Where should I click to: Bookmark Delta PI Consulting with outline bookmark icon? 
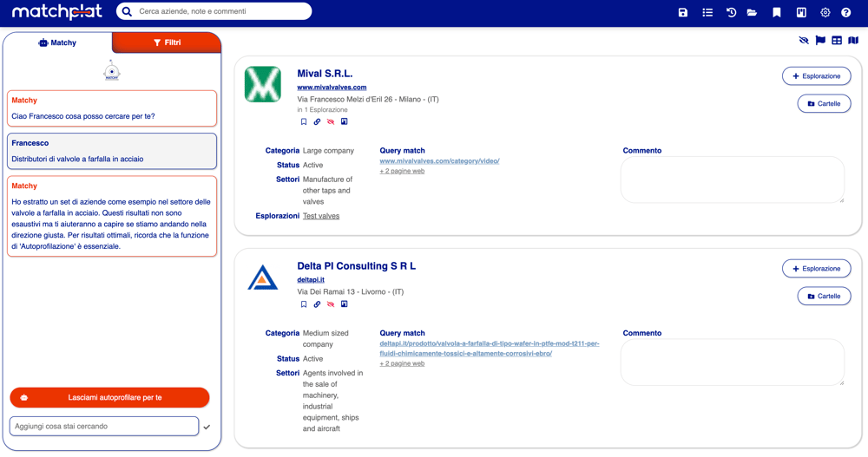[x=303, y=304]
